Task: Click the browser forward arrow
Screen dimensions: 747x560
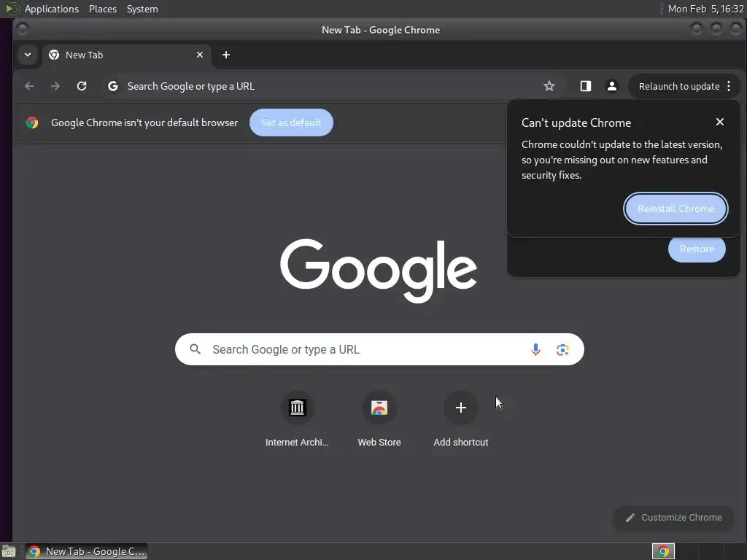Action: (55, 86)
